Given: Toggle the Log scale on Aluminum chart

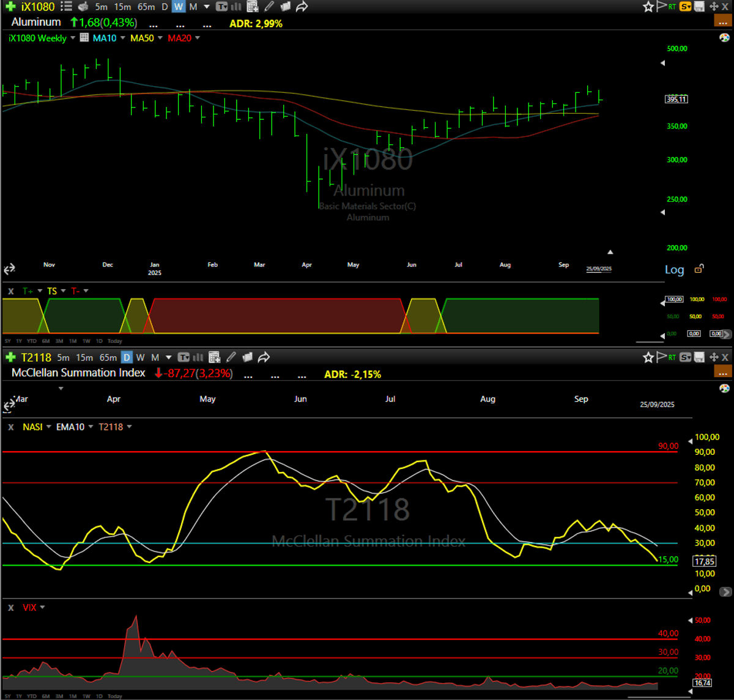Looking at the screenshot, I should pos(674,270).
